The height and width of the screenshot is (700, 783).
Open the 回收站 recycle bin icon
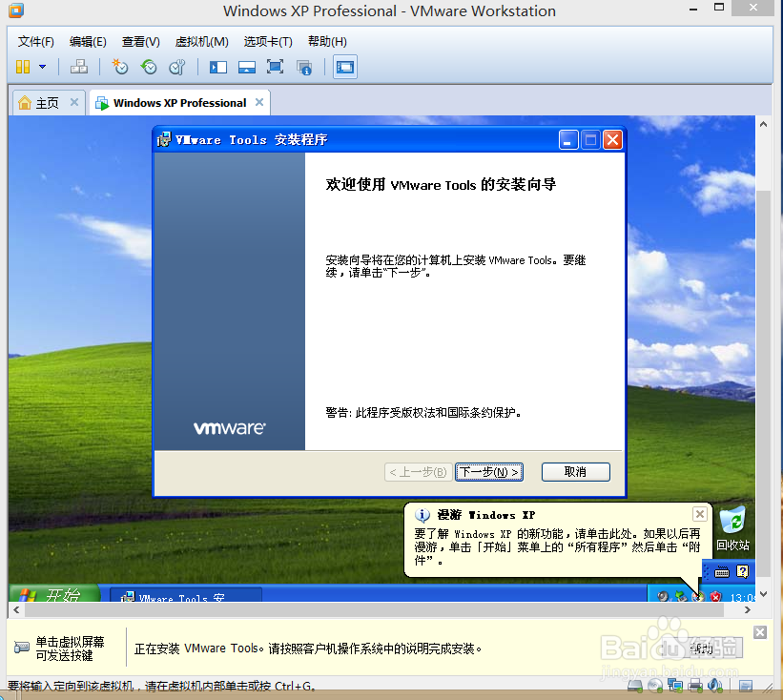pyautogui.click(x=732, y=528)
